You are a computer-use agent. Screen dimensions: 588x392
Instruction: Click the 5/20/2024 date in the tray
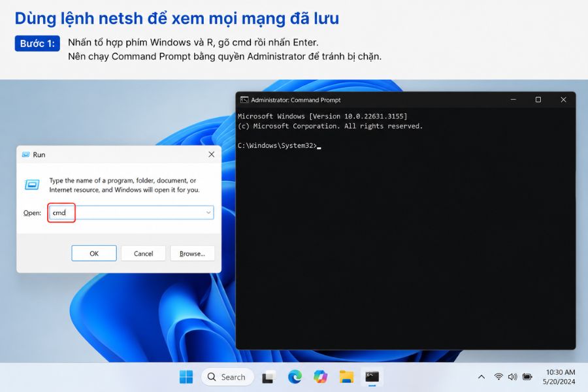(x=559, y=382)
